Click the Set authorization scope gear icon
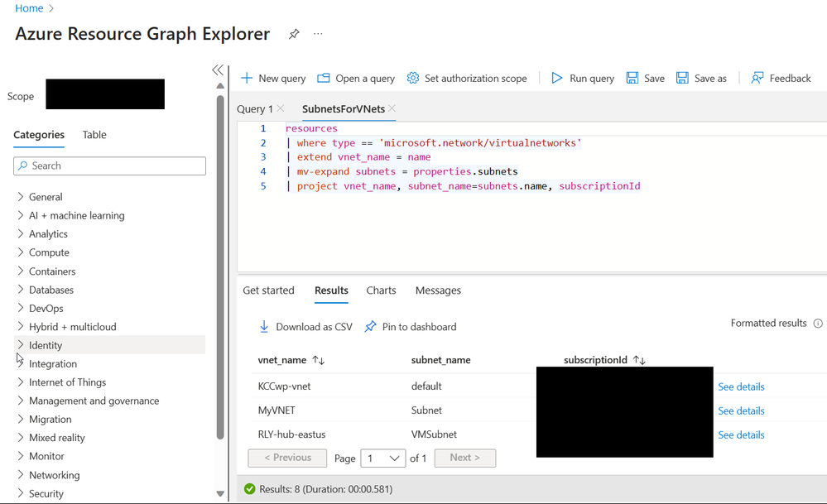 [412, 78]
